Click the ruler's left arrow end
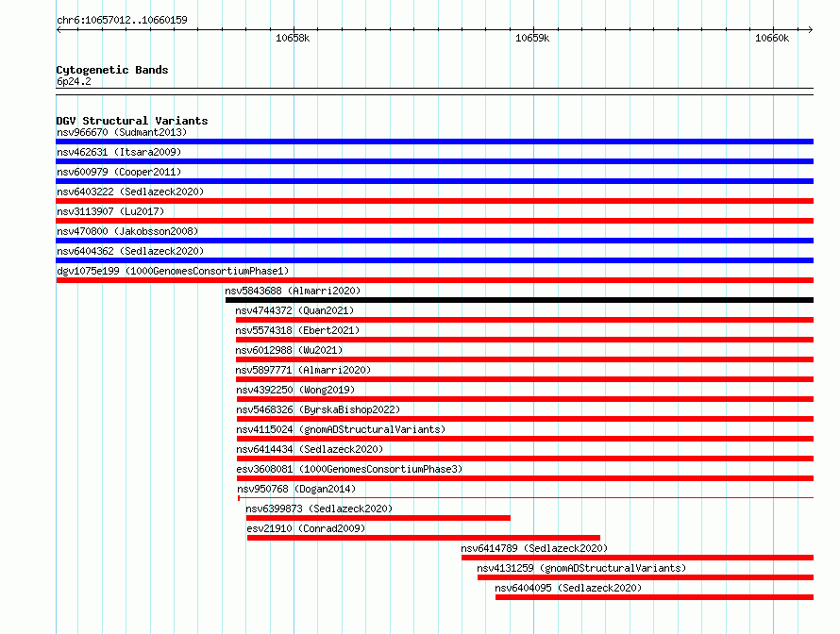The height and width of the screenshot is (634, 840). pos(59,30)
